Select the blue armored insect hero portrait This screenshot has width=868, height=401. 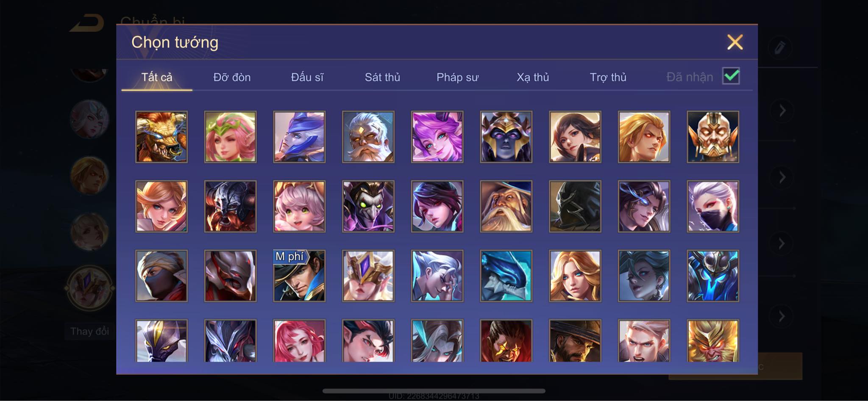713,276
